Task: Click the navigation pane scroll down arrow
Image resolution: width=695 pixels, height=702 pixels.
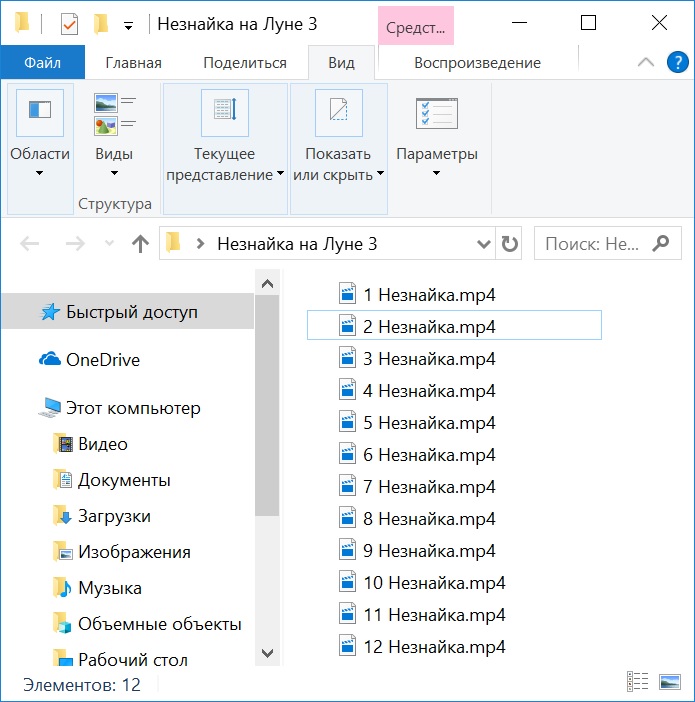Action: (x=267, y=653)
